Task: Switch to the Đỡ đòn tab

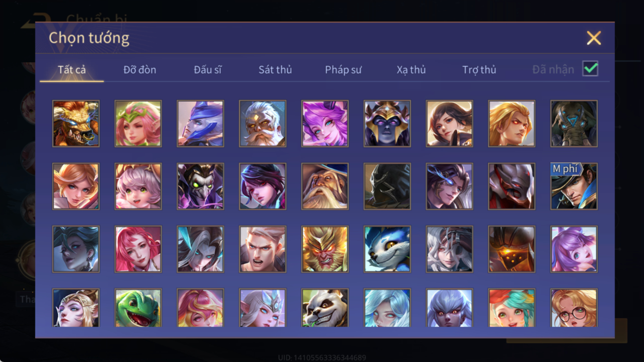Action: point(140,70)
